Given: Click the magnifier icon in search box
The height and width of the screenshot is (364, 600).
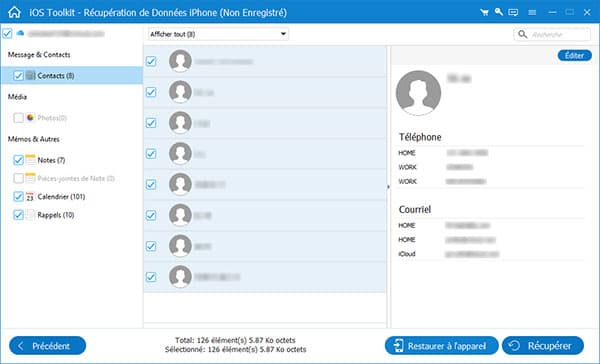Looking at the screenshot, I should pos(522,34).
